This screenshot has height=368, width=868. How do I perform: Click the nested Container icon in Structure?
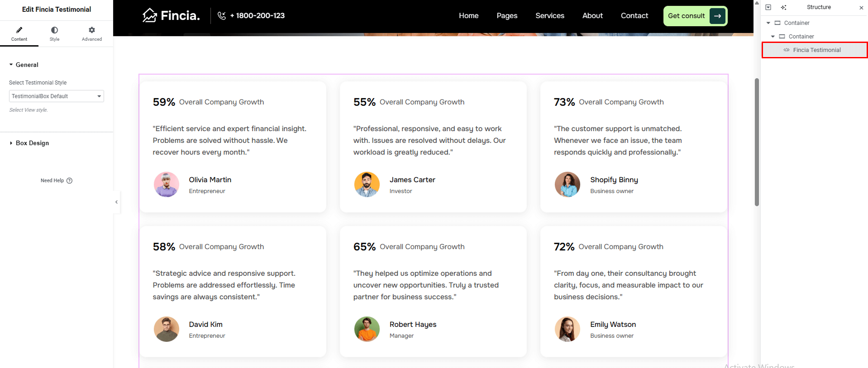[782, 37]
